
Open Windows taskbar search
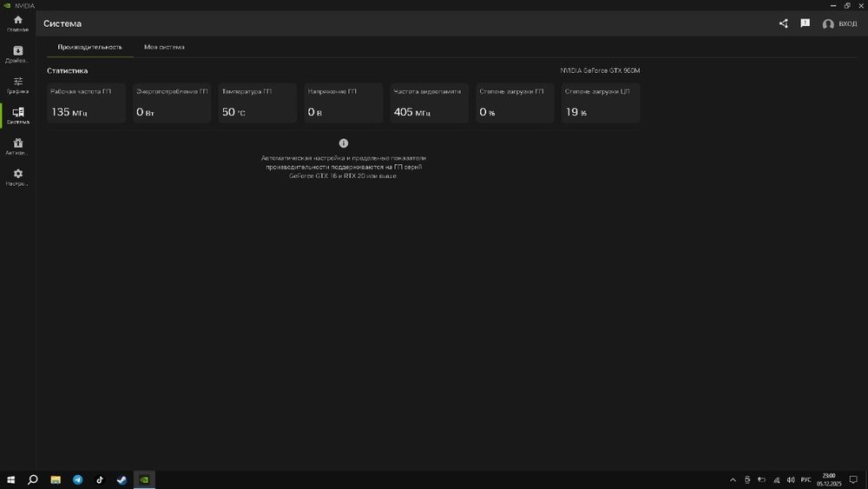pyautogui.click(x=33, y=479)
